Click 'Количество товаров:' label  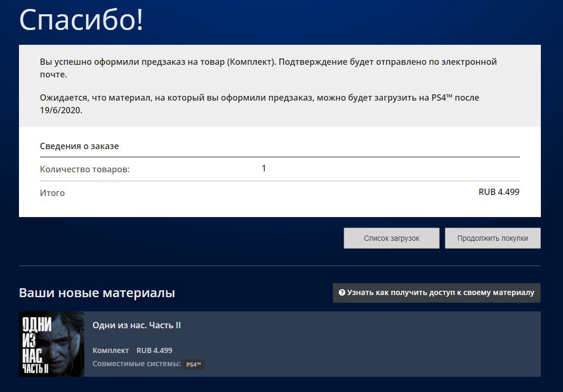coord(84,169)
